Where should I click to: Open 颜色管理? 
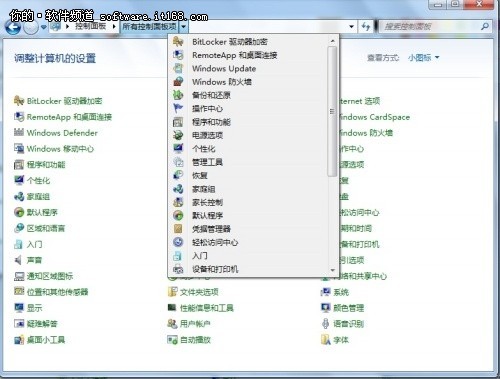point(348,308)
